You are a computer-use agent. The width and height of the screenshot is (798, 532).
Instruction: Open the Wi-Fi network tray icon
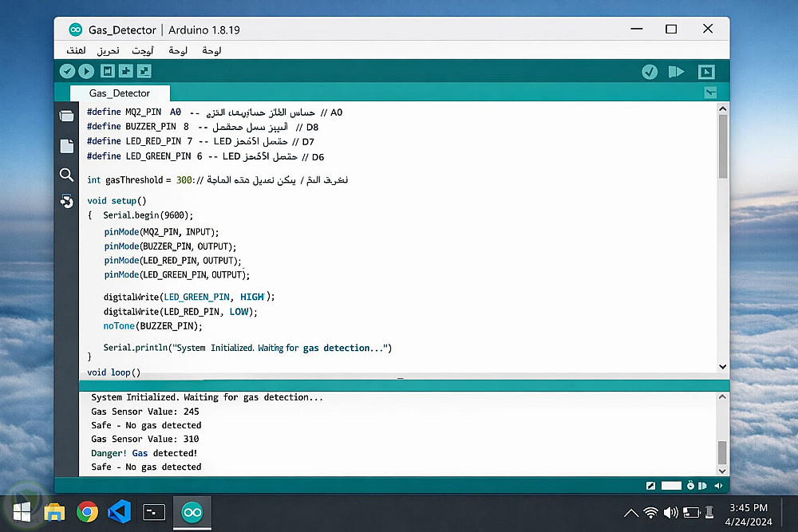[x=650, y=513]
